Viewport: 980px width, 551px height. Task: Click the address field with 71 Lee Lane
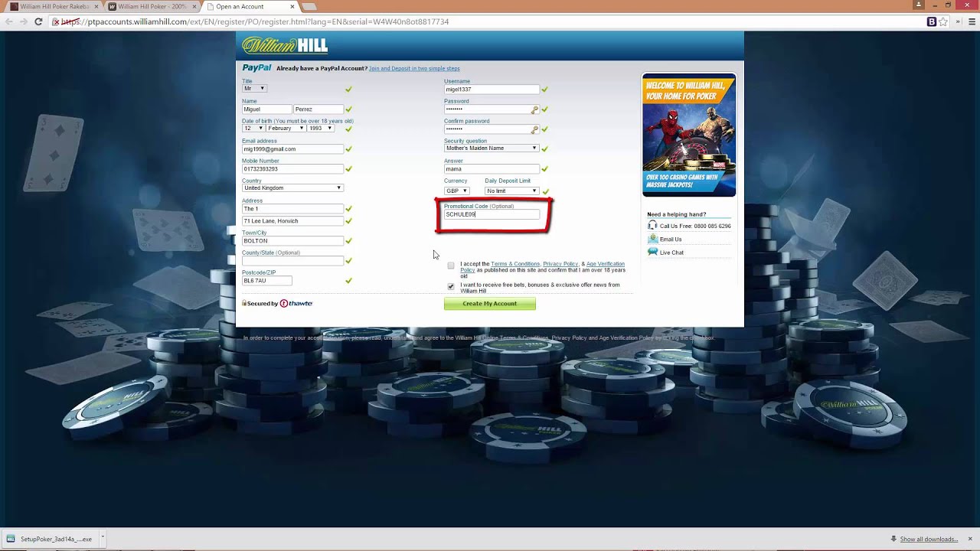pyautogui.click(x=292, y=221)
